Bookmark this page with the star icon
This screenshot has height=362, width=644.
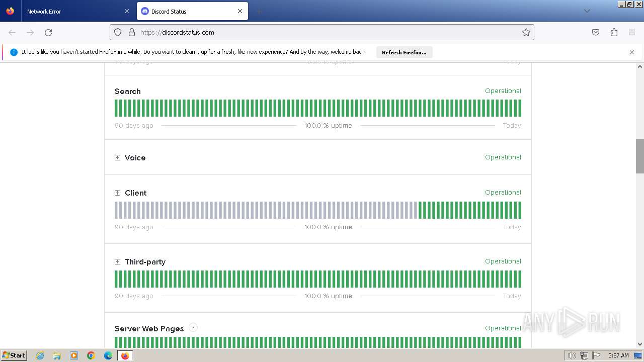tap(526, 32)
